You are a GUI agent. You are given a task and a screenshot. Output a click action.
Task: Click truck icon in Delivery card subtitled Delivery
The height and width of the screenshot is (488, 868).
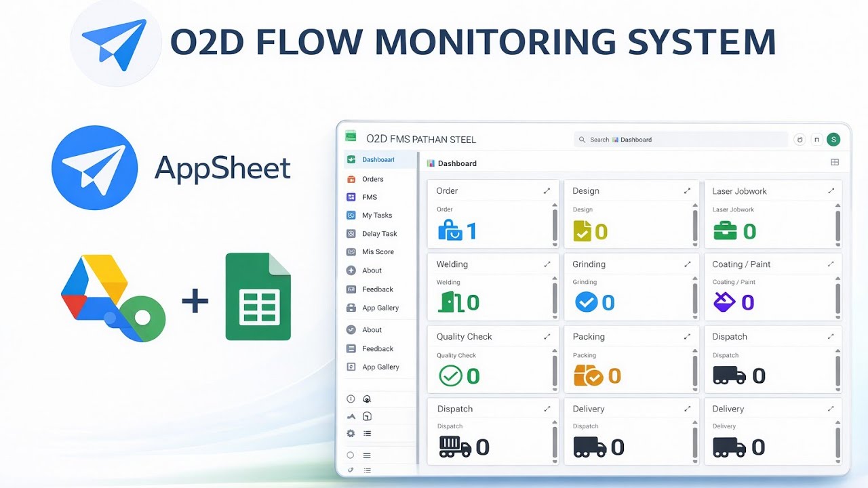coord(730,447)
